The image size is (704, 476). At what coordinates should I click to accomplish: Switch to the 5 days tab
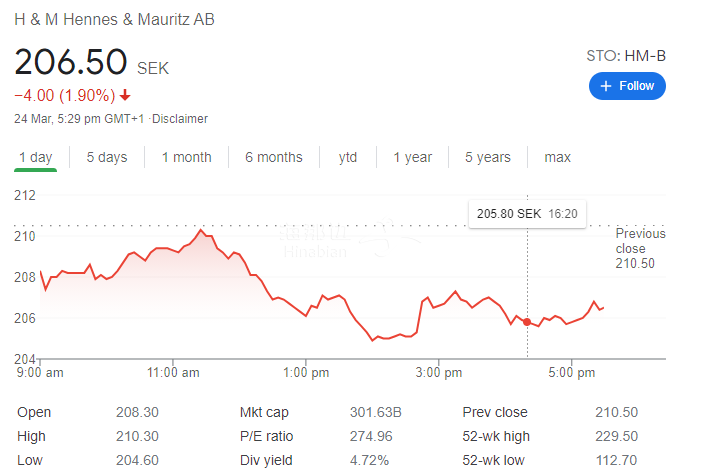(106, 157)
